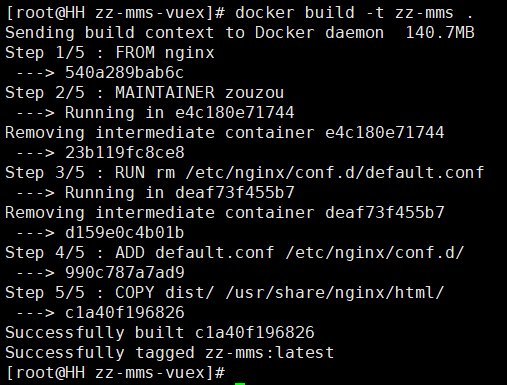Screen dimensions: 507x385
Task: Click the 'COPY dist/' step line
Action: [x=224, y=293]
